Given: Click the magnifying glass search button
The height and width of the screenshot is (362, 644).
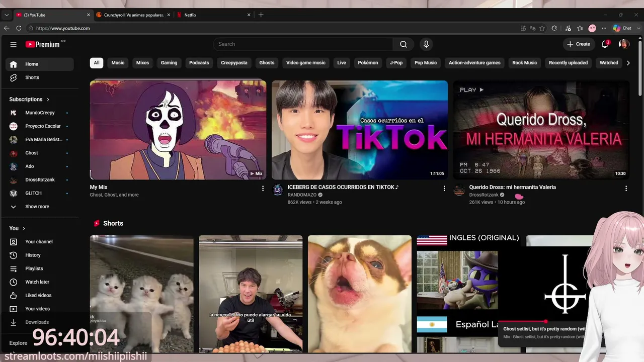Looking at the screenshot, I should [x=404, y=44].
